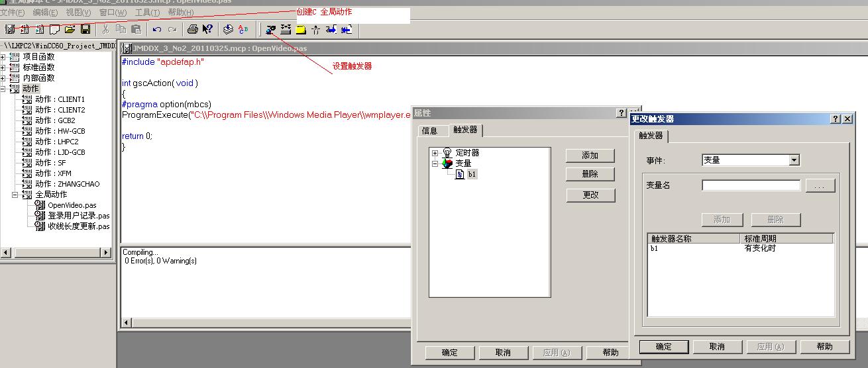The image size is (868, 368).
Task: Select b1 row in 触发器名称 list
Action: tap(740, 249)
